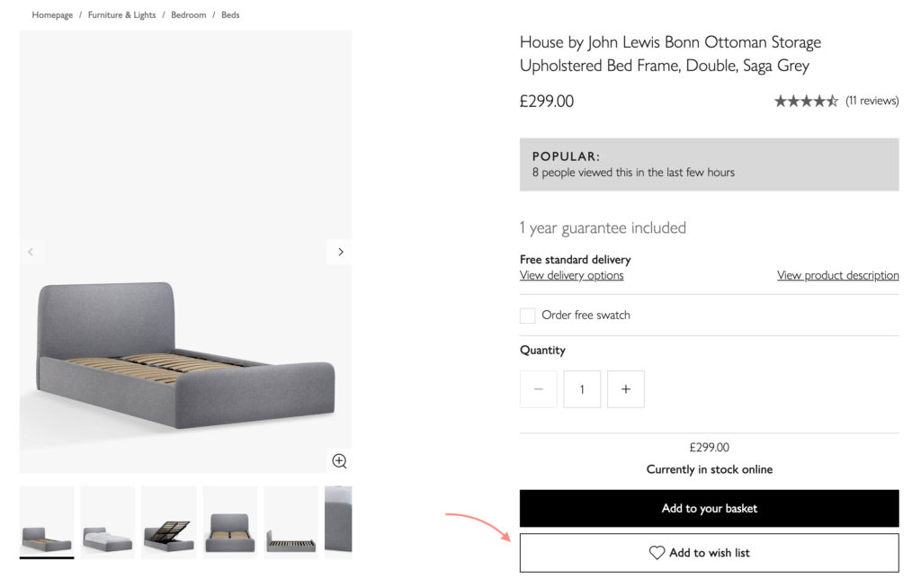Enable the Order free swatch checkbox
921x588 pixels.
click(x=527, y=315)
